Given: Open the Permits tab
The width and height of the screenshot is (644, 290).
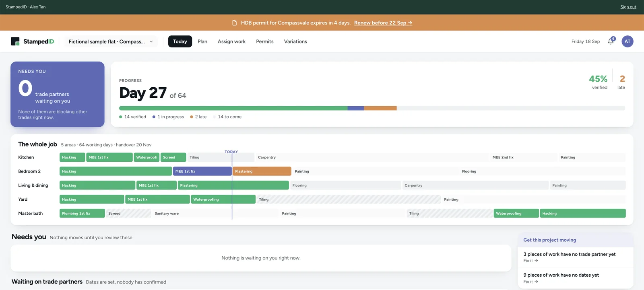Looking at the screenshot, I should pyautogui.click(x=265, y=41).
